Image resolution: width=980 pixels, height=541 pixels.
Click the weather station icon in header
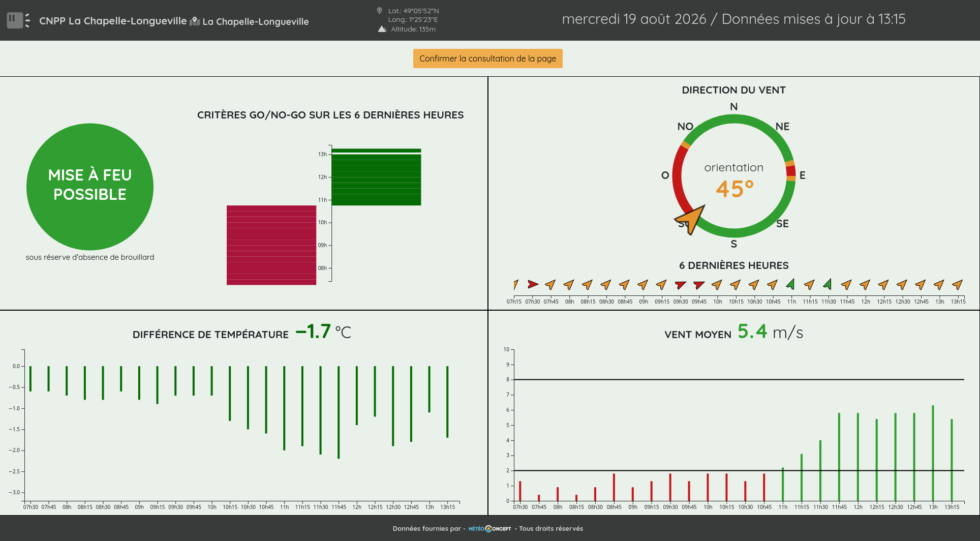(x=18, y=20)
